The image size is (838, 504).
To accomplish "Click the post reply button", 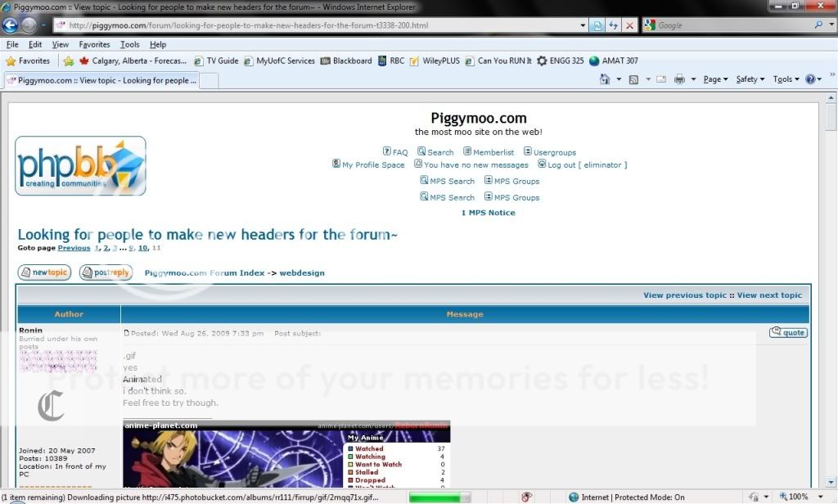I will point(106,272).
